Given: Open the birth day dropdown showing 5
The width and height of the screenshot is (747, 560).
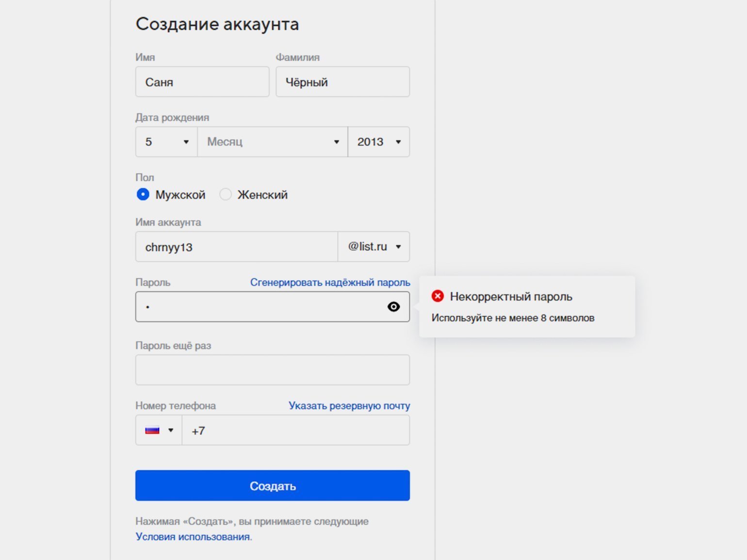Looking at the screenshot, I should (166, 142).
